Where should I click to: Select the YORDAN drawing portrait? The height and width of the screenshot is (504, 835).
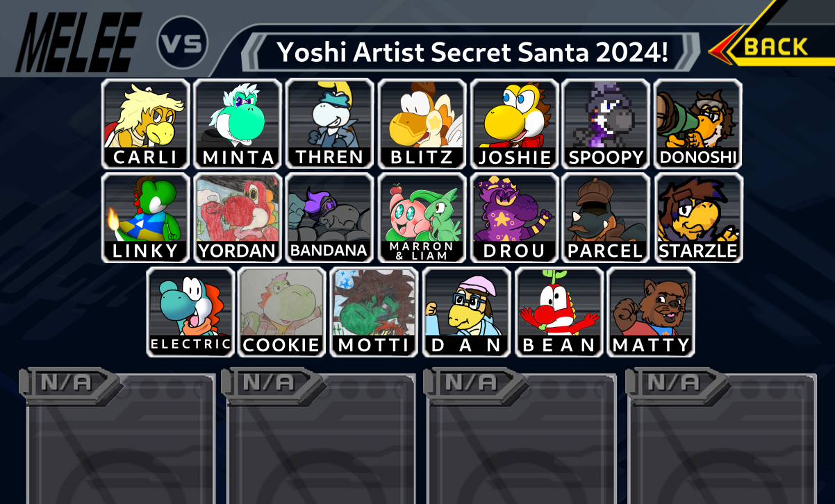[238, 218]
